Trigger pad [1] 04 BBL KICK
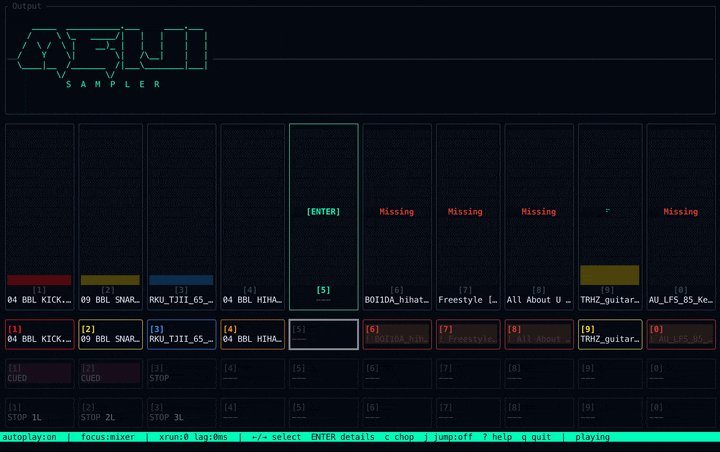The image size is (720, 452). point(39,334)
